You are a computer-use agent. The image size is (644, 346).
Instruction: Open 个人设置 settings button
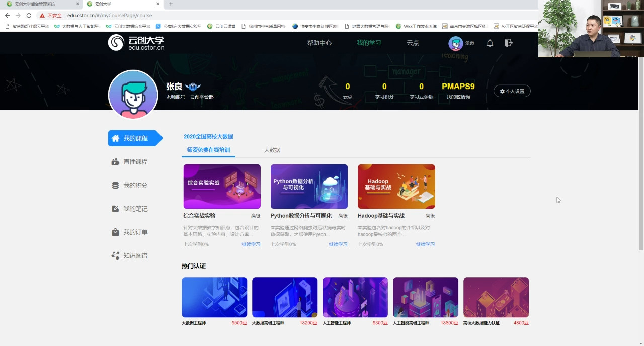point(512,91)
